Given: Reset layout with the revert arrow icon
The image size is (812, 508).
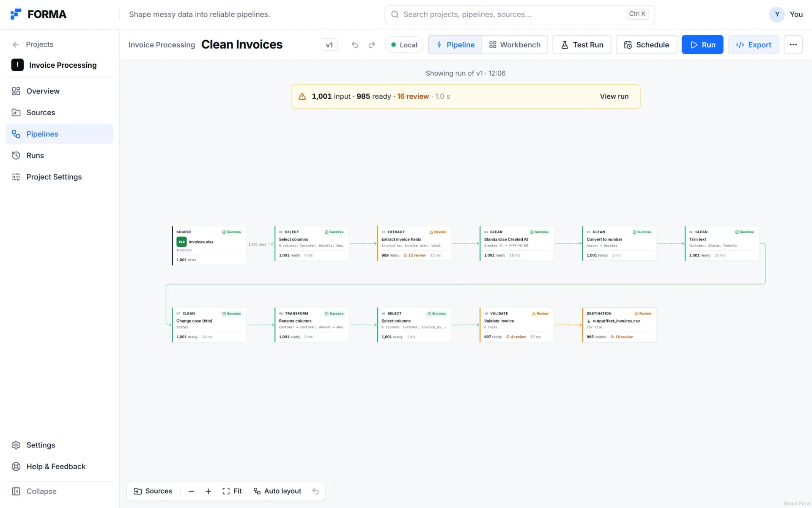Looking at the screenshot, I should [x=315, y=491].
